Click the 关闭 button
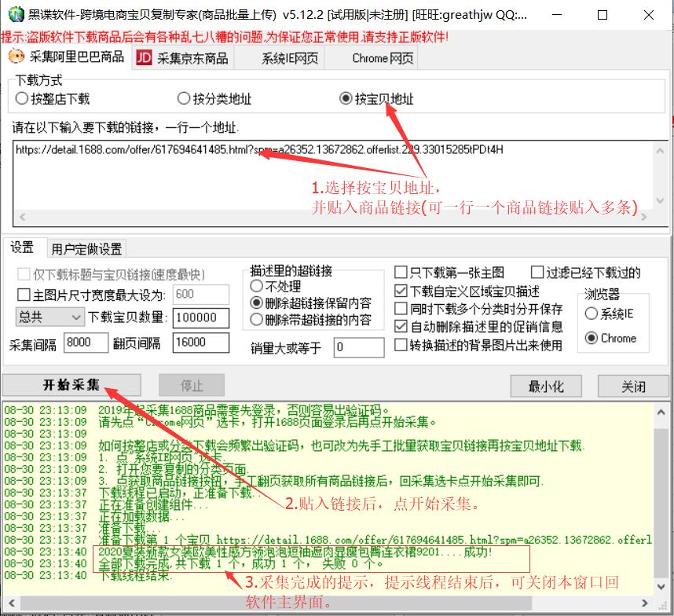Screen dimensions: 674x616 (x=633, y=386)
